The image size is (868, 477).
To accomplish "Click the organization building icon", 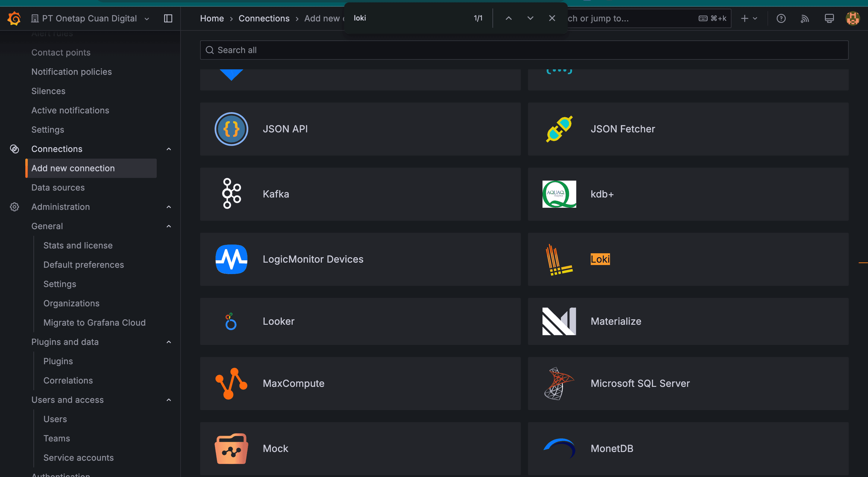I will click(35, 18).
